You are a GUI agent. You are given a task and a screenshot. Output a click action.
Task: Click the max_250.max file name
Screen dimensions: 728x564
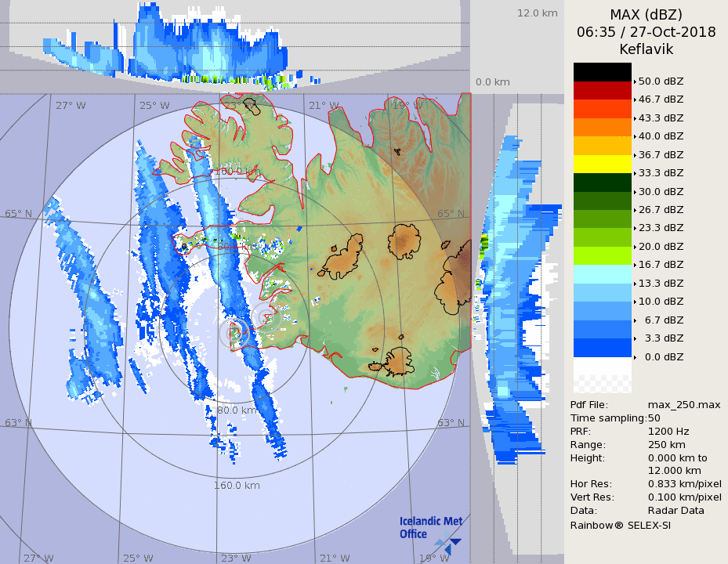pyautogui.click(x=683, y=404)
